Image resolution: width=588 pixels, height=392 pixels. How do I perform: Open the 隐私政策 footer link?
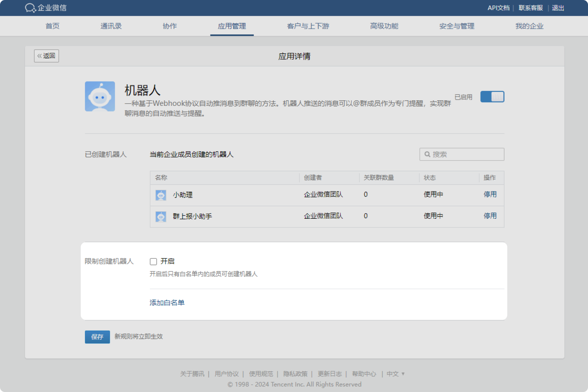pos(296,374)
